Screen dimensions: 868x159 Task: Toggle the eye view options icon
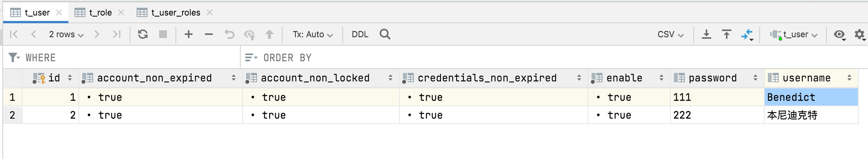pyautogui.click(x=840, y=35)
